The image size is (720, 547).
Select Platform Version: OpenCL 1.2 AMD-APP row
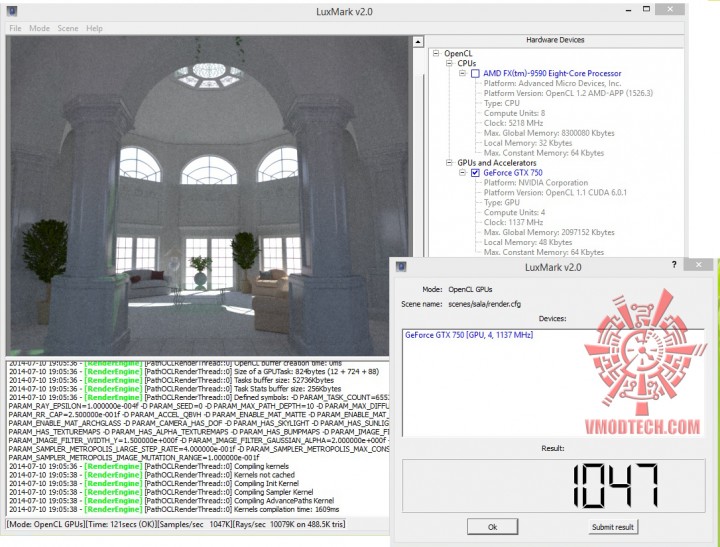coord(568,93)
